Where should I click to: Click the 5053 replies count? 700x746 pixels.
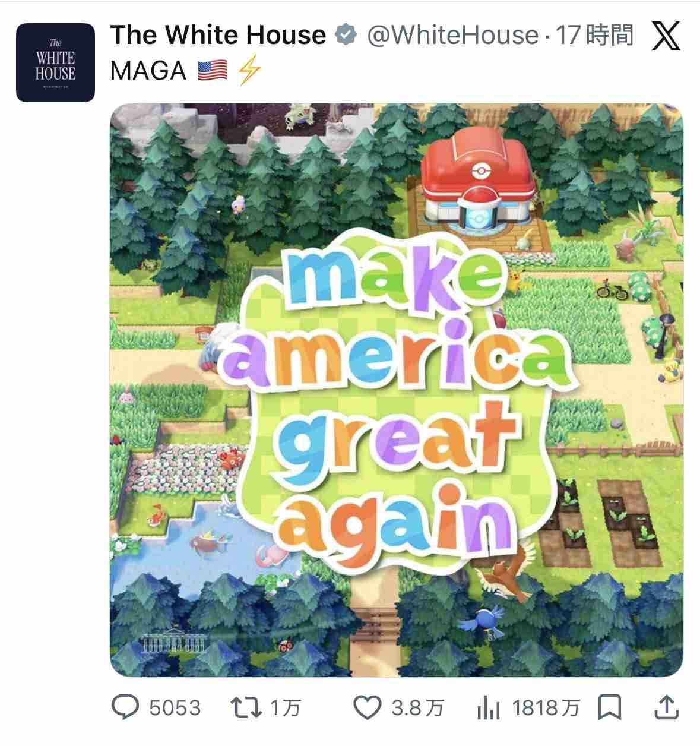click(175, 708)
